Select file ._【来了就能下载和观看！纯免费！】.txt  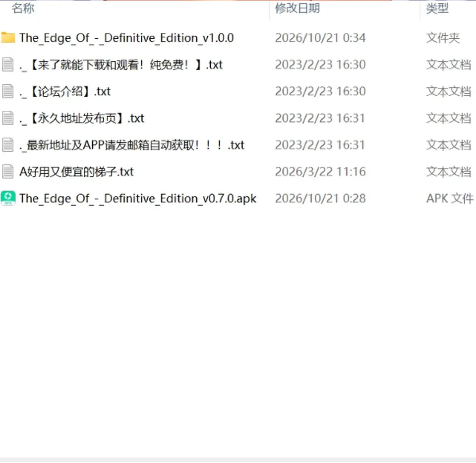(121, 65)
